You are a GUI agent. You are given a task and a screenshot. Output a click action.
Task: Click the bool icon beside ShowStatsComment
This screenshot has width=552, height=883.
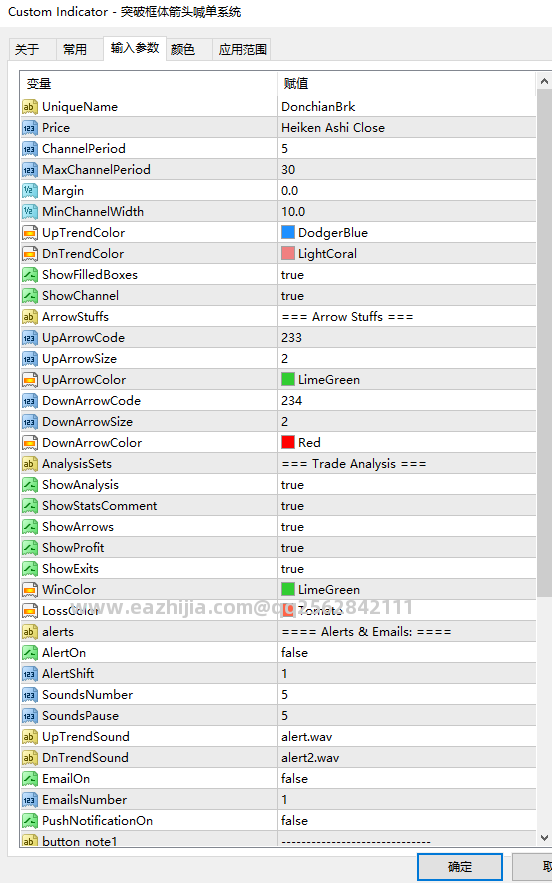(30, 506)
